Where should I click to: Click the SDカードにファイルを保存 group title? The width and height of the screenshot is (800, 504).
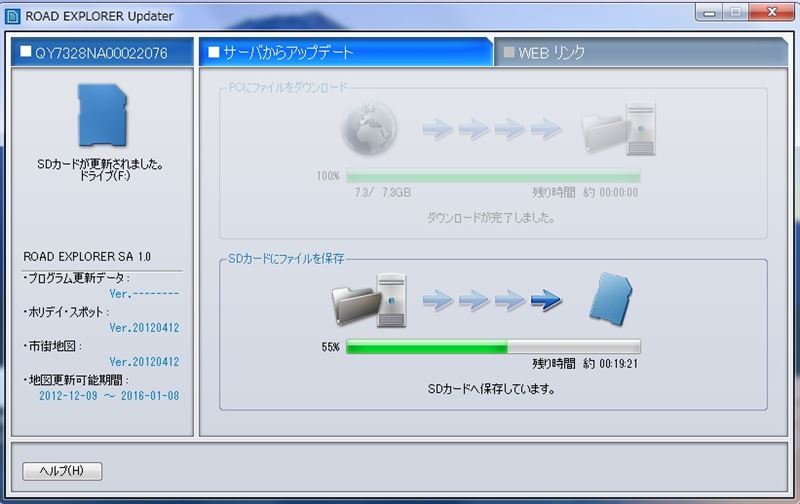[286, 259]
